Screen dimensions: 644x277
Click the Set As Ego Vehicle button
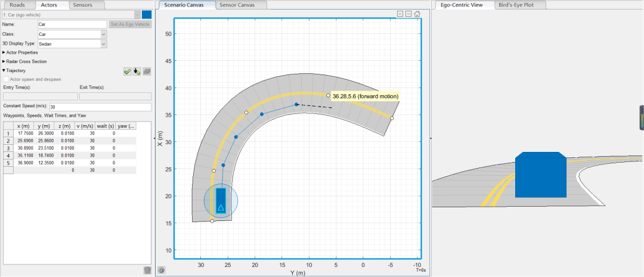click(x=131, y=24)
